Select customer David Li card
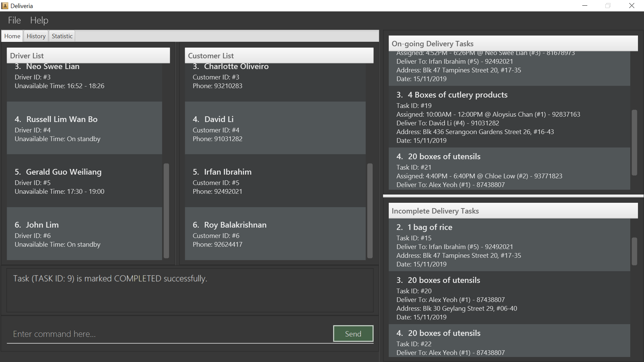 coord(275,128)
